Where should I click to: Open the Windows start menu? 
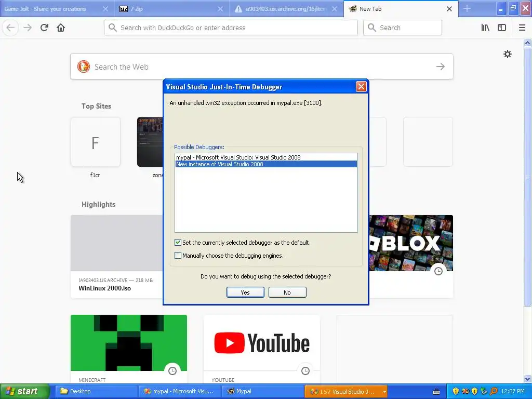pos(25,391)
